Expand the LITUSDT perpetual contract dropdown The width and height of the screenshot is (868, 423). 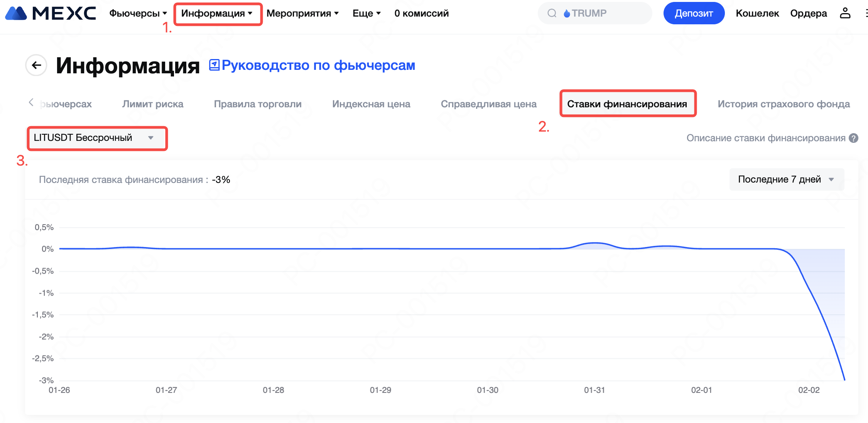click(96, 138)
